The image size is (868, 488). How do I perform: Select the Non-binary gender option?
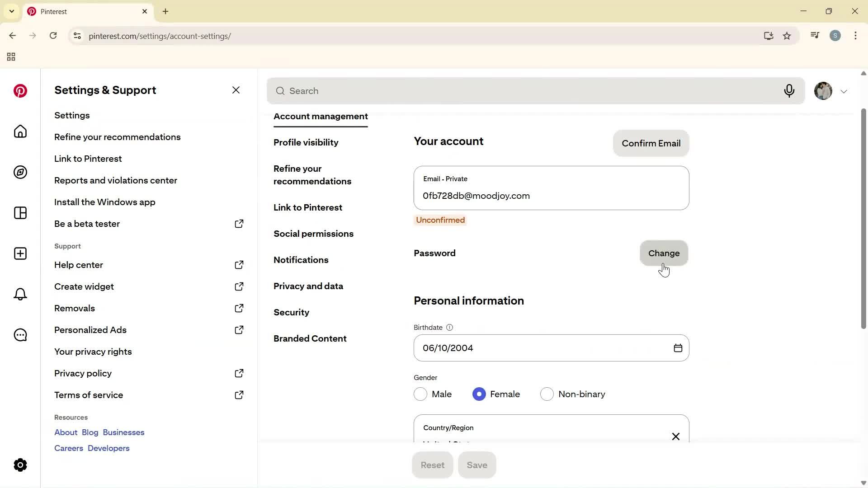[x=547, y=394]
